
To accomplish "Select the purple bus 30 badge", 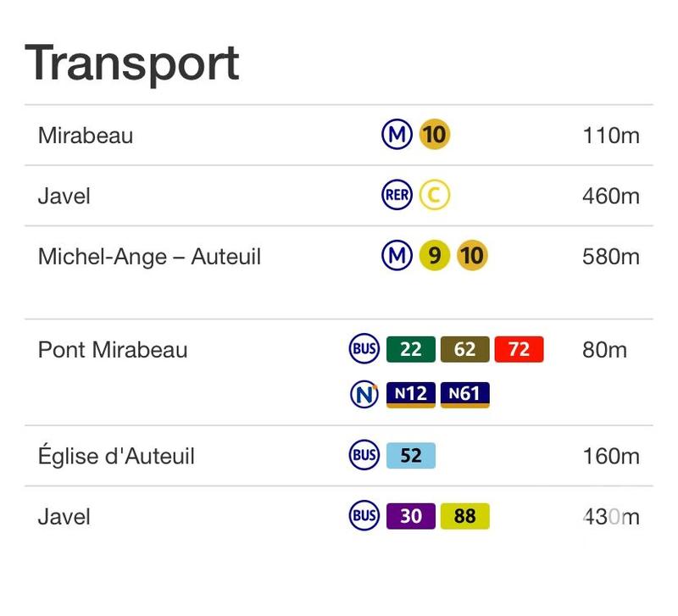I will click(411, 516).
